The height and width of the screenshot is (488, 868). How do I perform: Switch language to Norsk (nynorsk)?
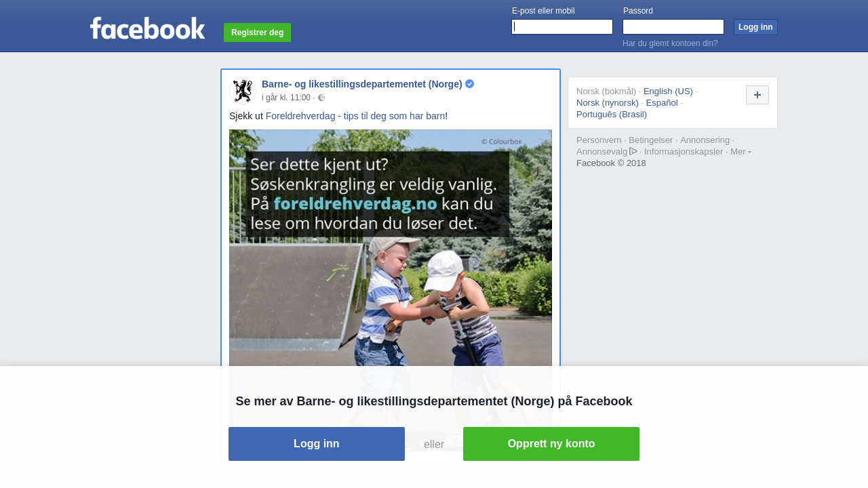[608, 102]
